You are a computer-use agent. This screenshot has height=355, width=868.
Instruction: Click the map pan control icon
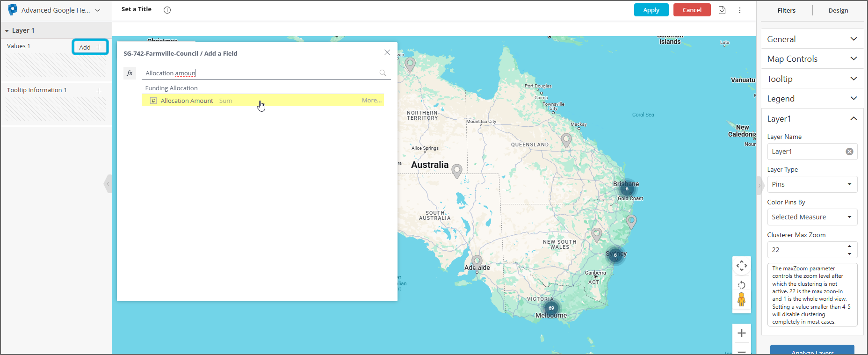(741, 266)
